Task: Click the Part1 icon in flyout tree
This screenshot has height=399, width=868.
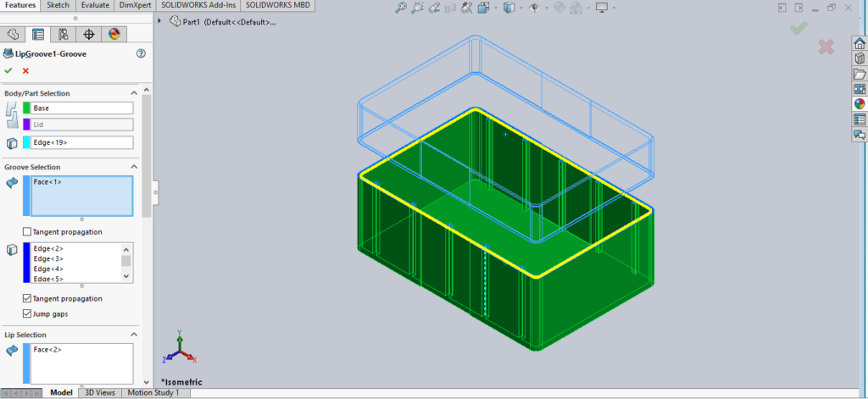Action: 175,21
